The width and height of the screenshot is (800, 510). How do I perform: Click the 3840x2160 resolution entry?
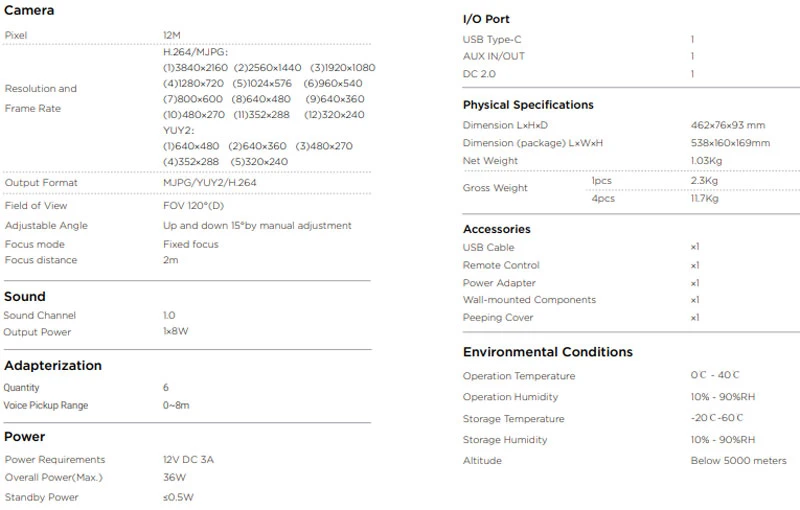tap(196, 67)
